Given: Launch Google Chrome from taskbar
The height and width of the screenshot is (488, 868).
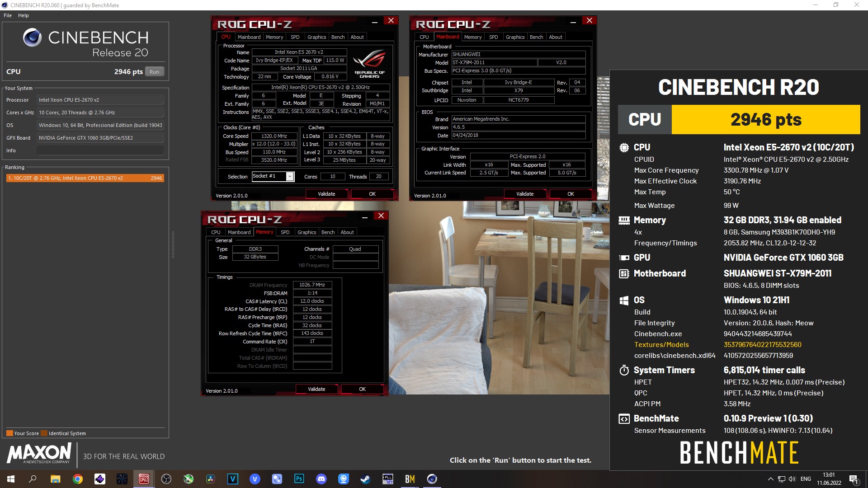Looking at the screenshot, I should point(78,479).
